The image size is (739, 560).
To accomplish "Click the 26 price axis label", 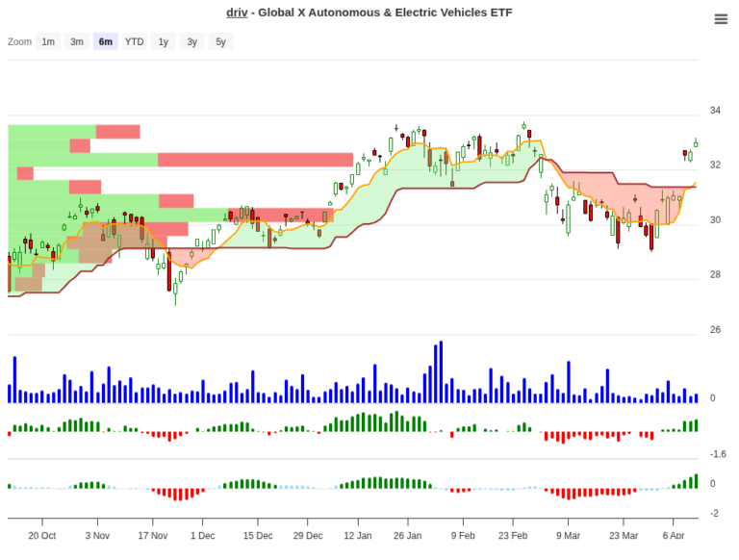I will click(715, 330).
